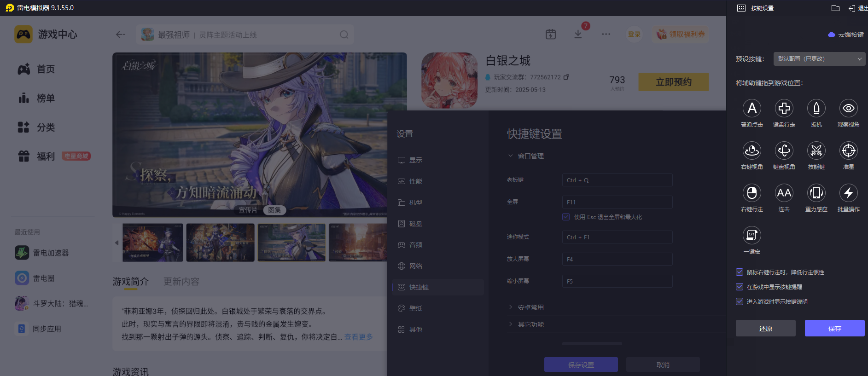Screen dimensions: 868x376
Task: Open 机型 settings tab
Action: click(438, 202)
